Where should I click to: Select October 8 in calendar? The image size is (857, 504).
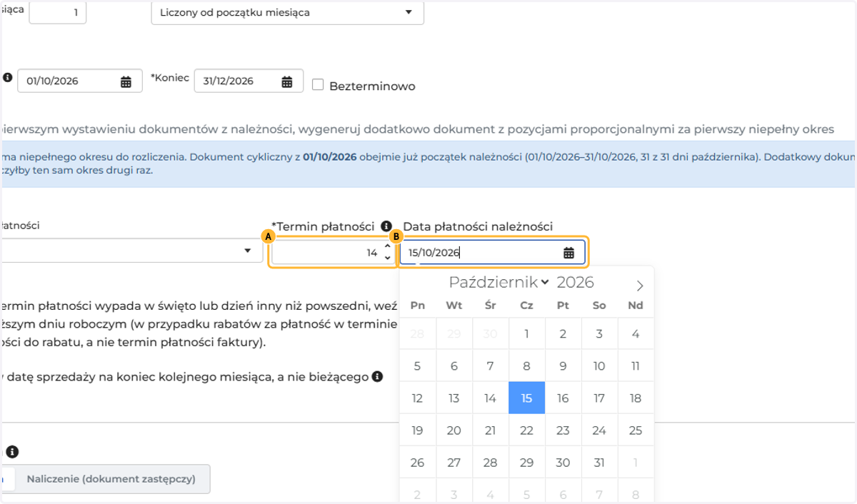[526, 366]
